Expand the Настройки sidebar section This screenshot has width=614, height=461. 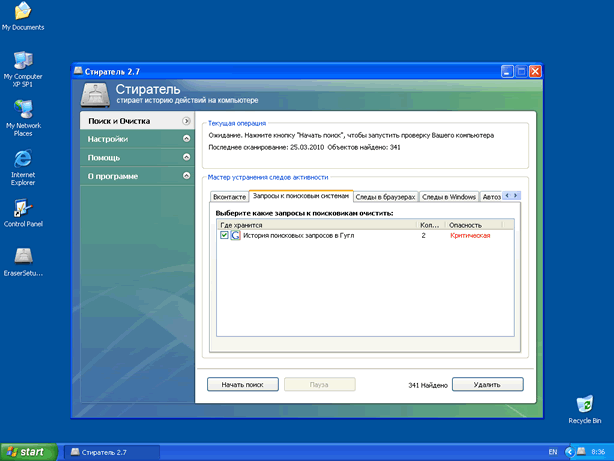[135, 139]
